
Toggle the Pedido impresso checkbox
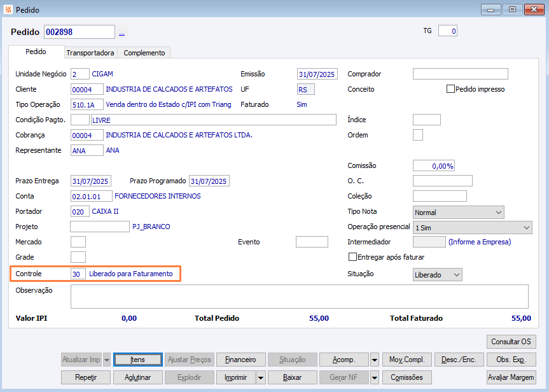(450, 89)
